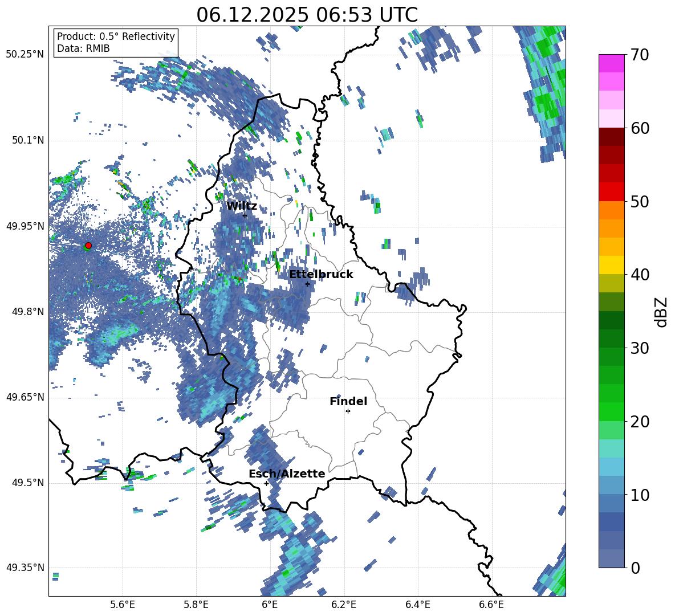Click the Wiltz city label
675x616 pixels.
(242, 206)
